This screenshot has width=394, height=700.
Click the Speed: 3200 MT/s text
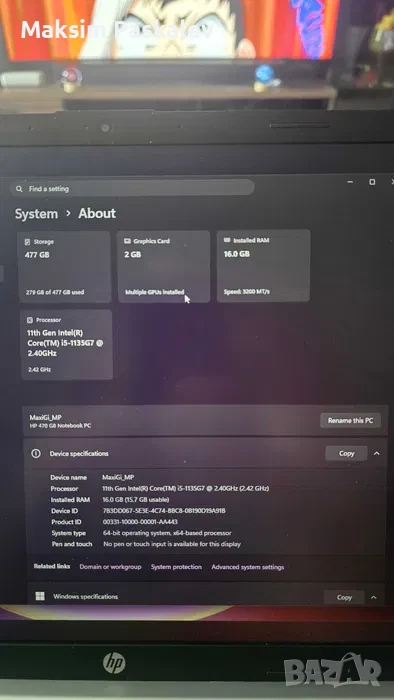(246, 292)
